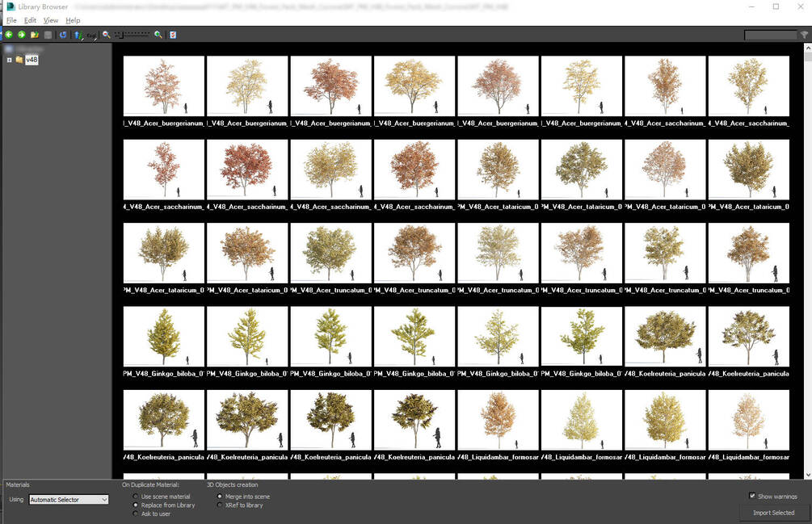Zoom out thumbnails with the red magnifier
The height and width of the screenshot is (524, 812).
pyautogui.click(x=106, y=35)
